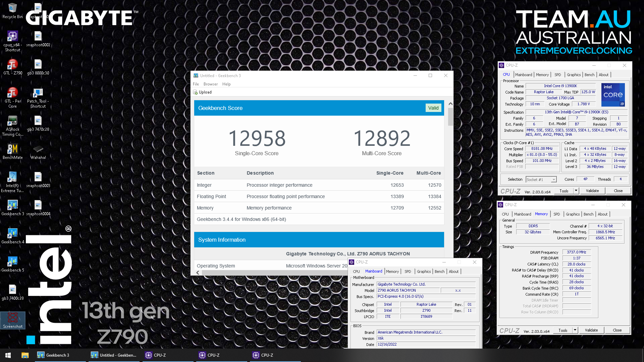644x362 pixels.
Task: Click the Valid badge in Geekbench Score
Action: click(433, 108)
